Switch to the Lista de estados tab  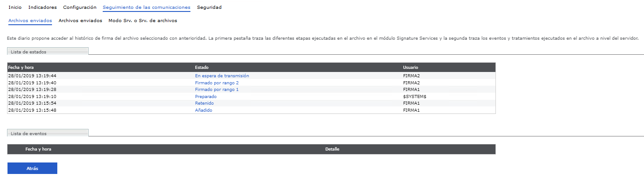(x=29, y=52)
